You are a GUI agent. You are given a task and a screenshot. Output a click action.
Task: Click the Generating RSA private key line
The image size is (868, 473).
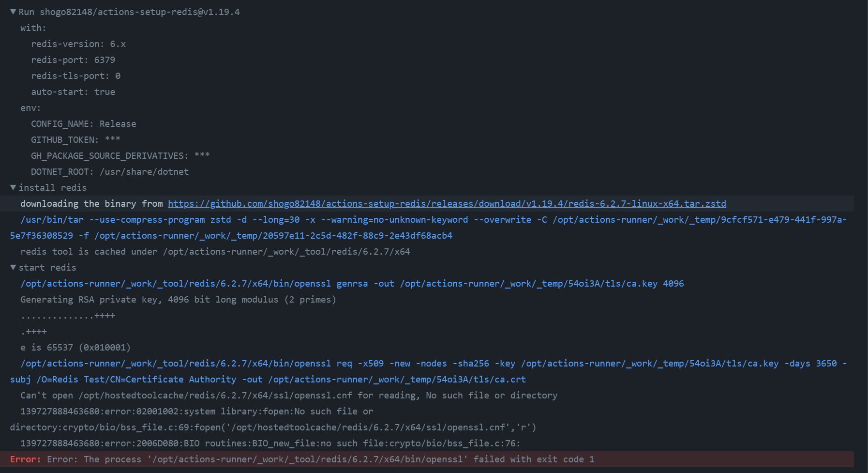pyautogui.click(x=178, y=299)
